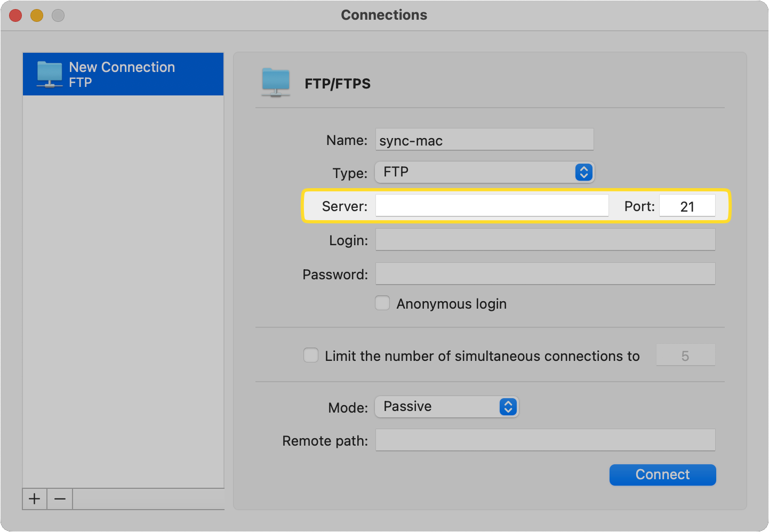Select the highlighted Server field
Viewport: 769px width, 532px height.
point(491,205)
